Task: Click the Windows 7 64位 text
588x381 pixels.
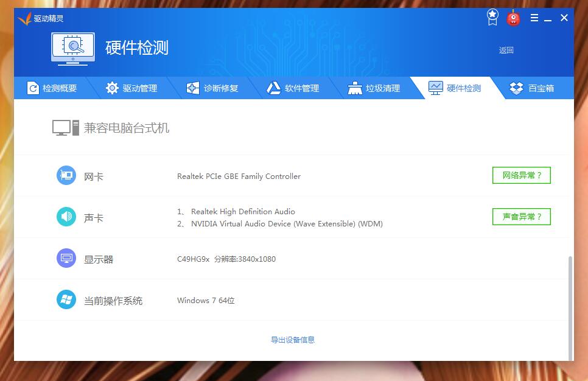Action: [206, 301]
